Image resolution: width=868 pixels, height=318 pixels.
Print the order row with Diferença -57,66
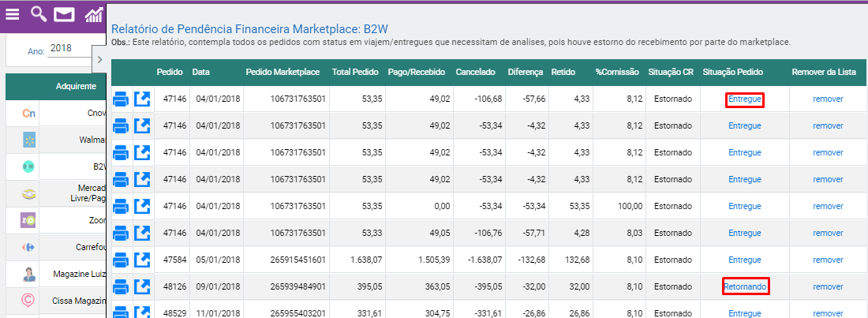tap(122, 99)
